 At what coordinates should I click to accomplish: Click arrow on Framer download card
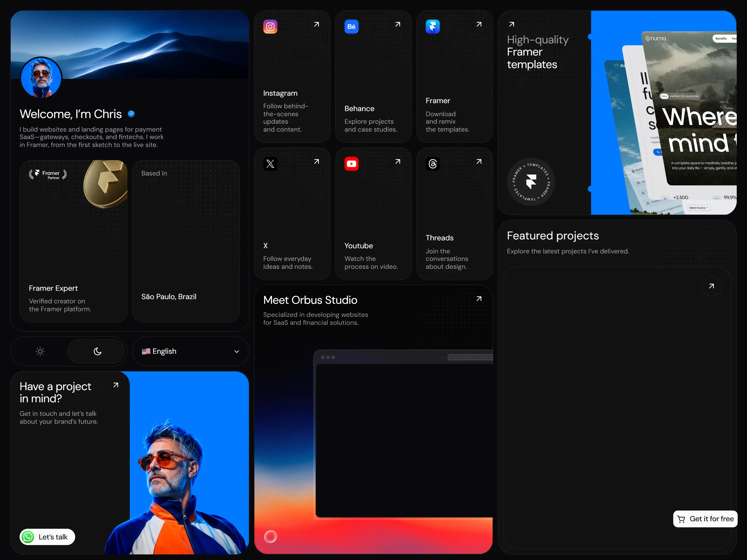click(479, 24)
